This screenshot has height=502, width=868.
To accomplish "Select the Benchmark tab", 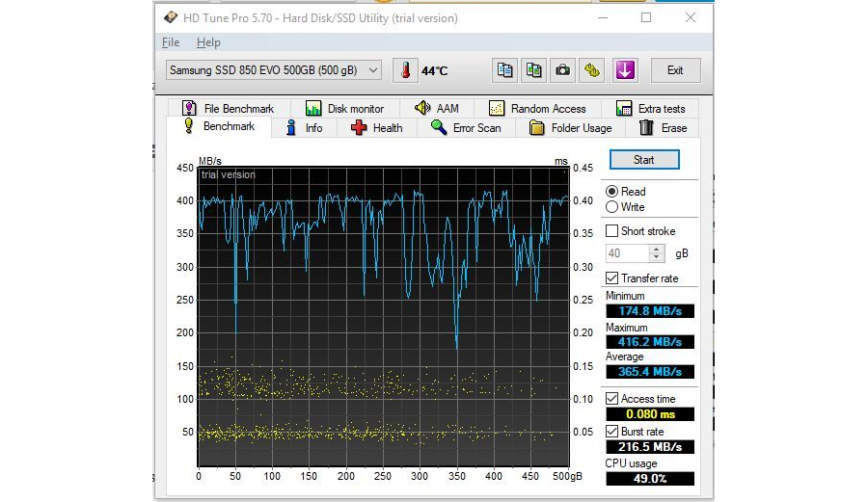I will tap(219, 126).
